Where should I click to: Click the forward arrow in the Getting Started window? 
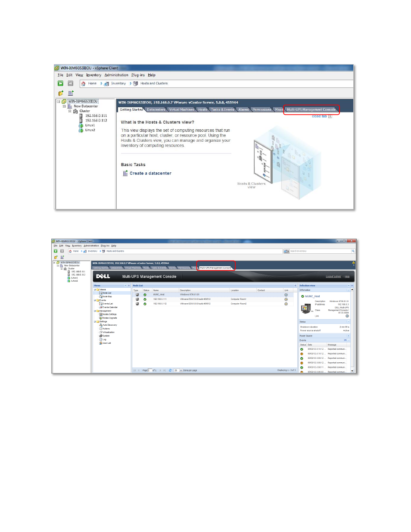tap(71, 83)
